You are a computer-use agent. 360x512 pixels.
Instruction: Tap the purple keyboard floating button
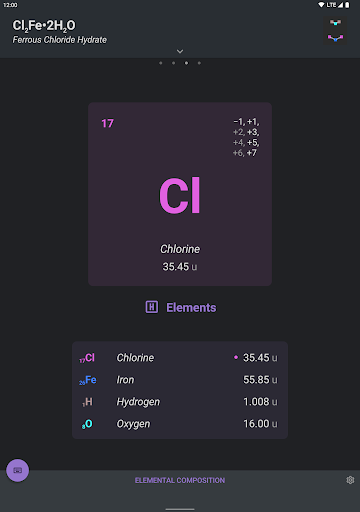coord(18,470)
